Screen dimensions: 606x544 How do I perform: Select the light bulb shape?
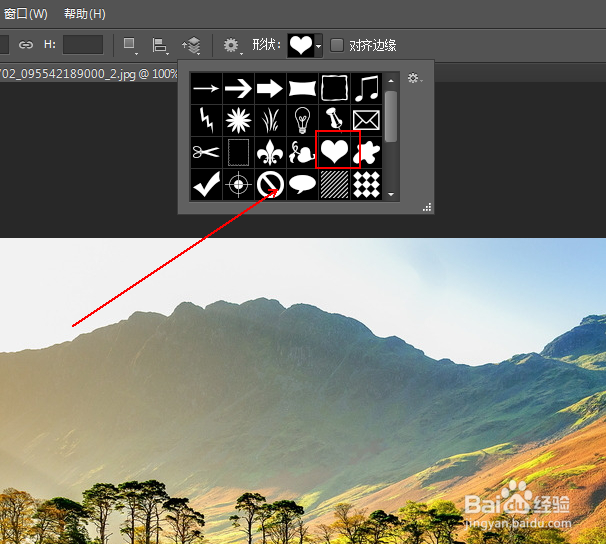coord(302,121)
